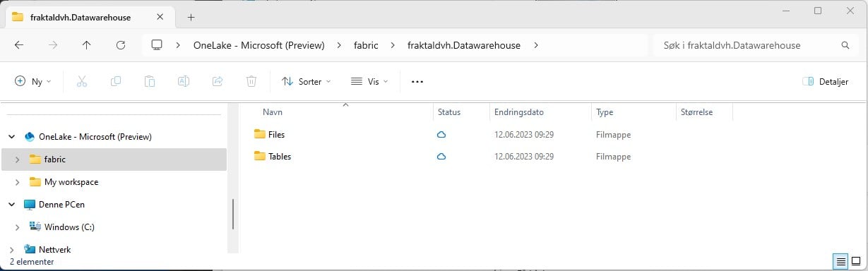
Task: Collapse the Denne PCen tree node
Action: [x=12, y=204]
